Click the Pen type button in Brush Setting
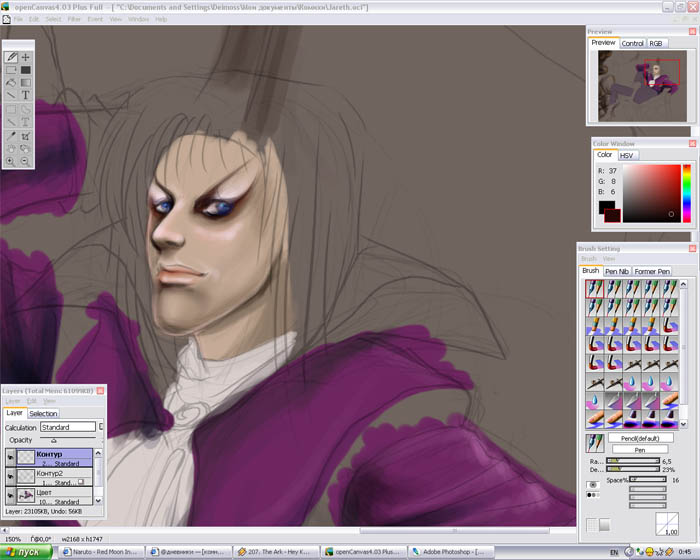700x560 pixels. 640,450
